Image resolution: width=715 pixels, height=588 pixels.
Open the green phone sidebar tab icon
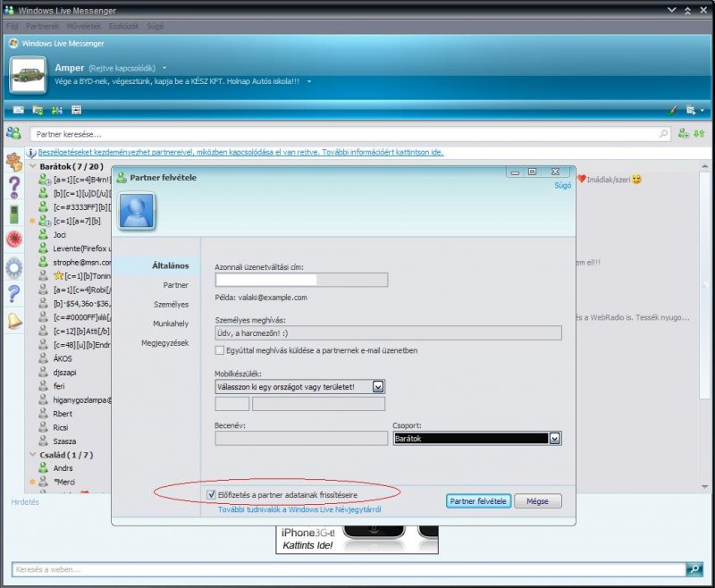14,214
